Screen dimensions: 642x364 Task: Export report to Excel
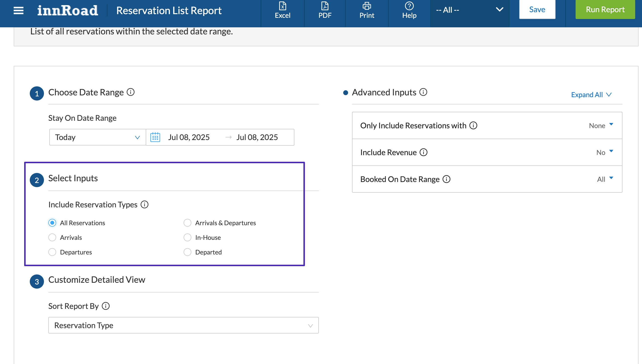coord(282,10)
